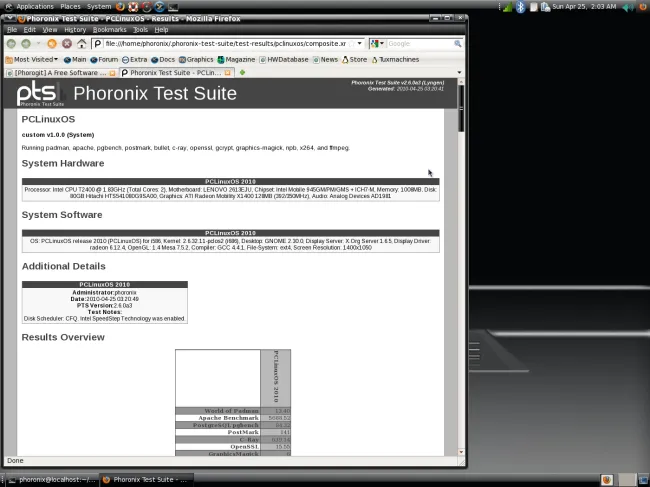Open the System menu in top panel
Viewport: 650px width, 487px height.
pyautogui.click(x=99, y=7)
